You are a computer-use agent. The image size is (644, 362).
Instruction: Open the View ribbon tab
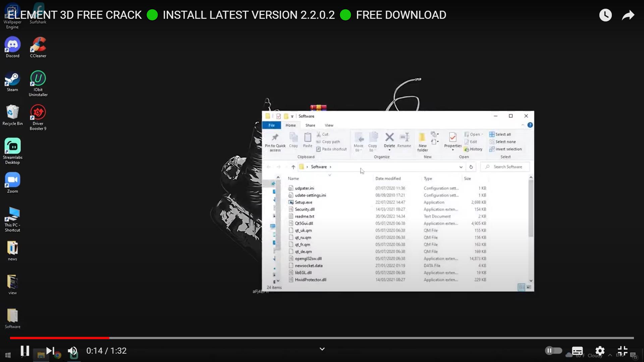329,125
